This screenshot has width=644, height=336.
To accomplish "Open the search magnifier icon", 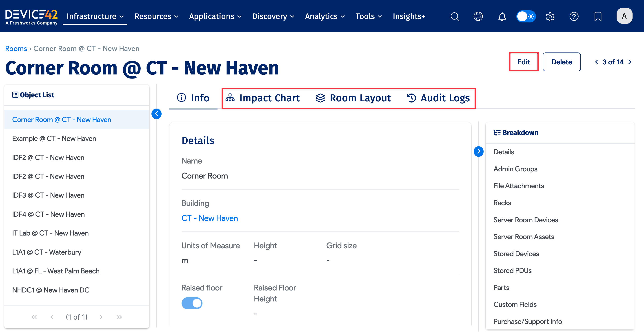I will pos(455,16).
